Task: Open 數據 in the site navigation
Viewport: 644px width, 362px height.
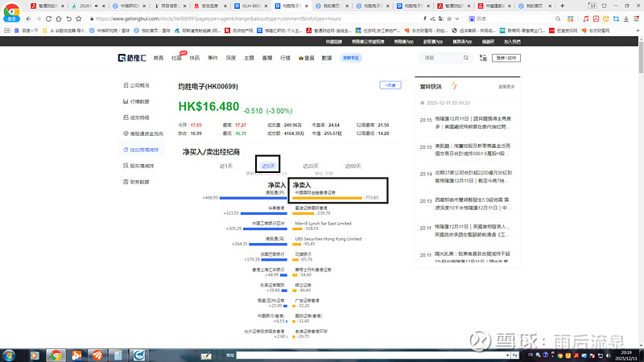Action: click(x=327, y=58)
